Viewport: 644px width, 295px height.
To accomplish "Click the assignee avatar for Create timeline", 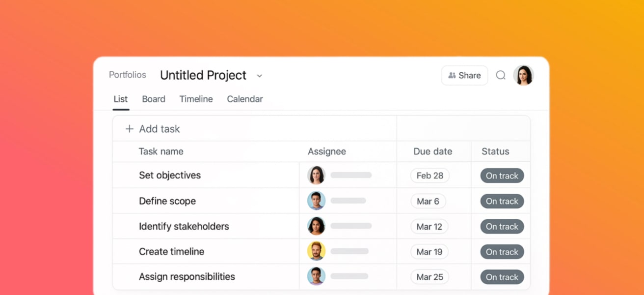I will tap(317, 251).
